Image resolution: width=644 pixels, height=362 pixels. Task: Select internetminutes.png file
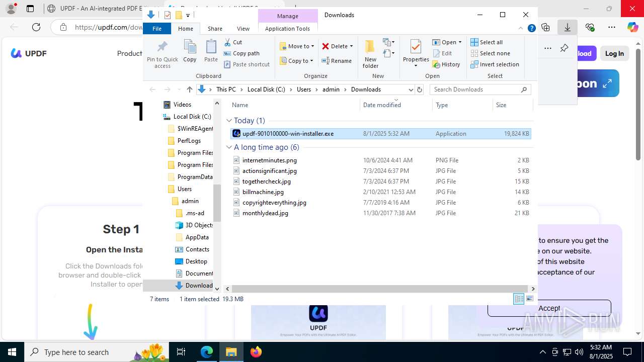point(380,160)
